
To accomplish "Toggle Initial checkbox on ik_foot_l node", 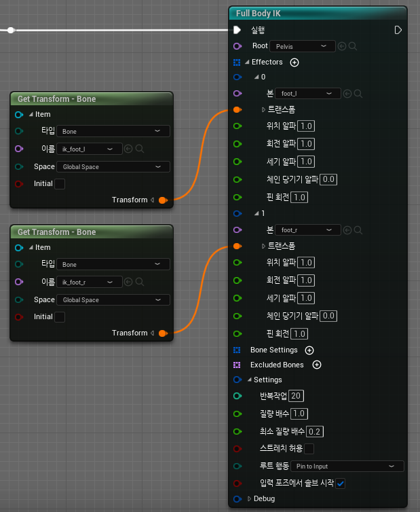I will click(x=60, y=184).
